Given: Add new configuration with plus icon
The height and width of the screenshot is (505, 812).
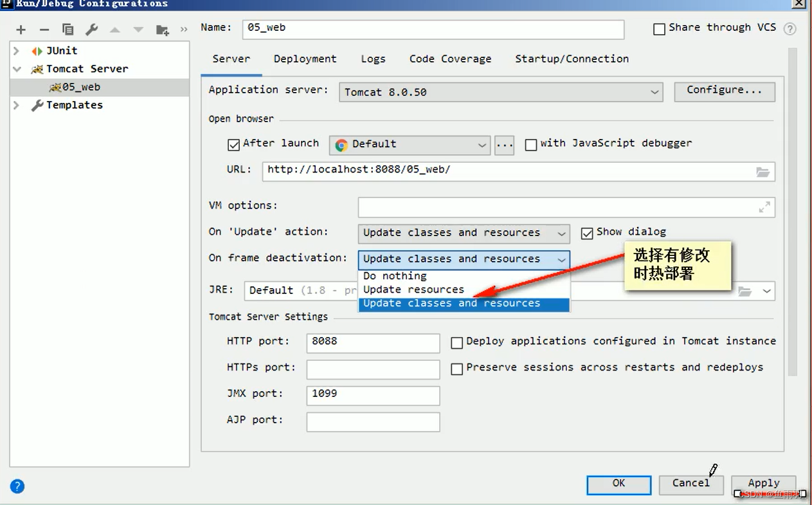Looking at the screenshot, I should point(21,30).
